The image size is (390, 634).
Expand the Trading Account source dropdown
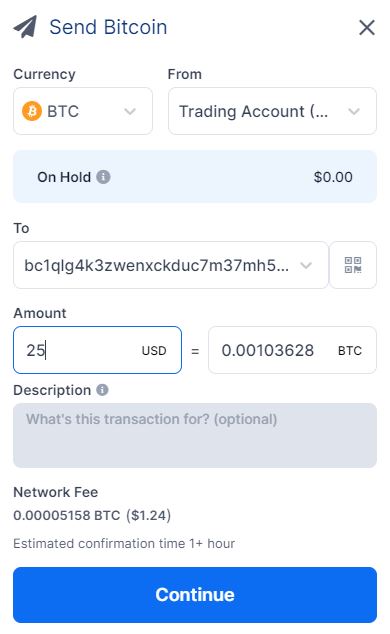pos(272,111)
